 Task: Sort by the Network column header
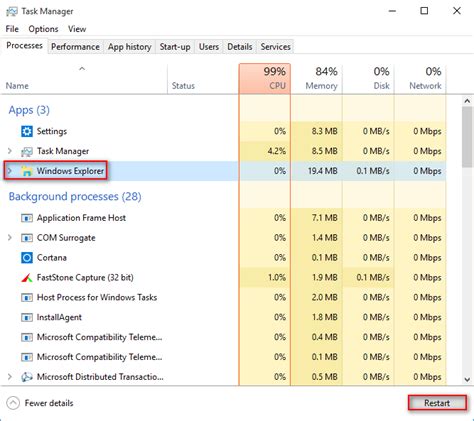tap(420, 79)
